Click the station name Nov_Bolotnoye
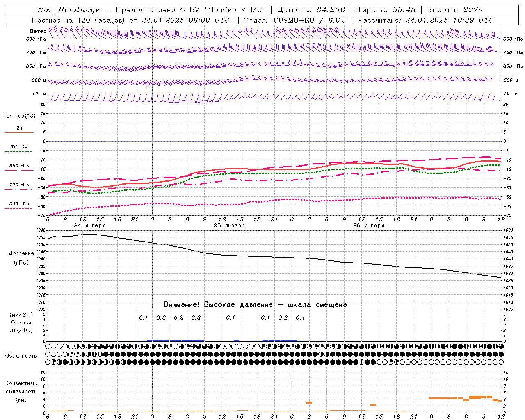This screenshot has width=525, height=420. pyautogui.click(x=68, y=10)
